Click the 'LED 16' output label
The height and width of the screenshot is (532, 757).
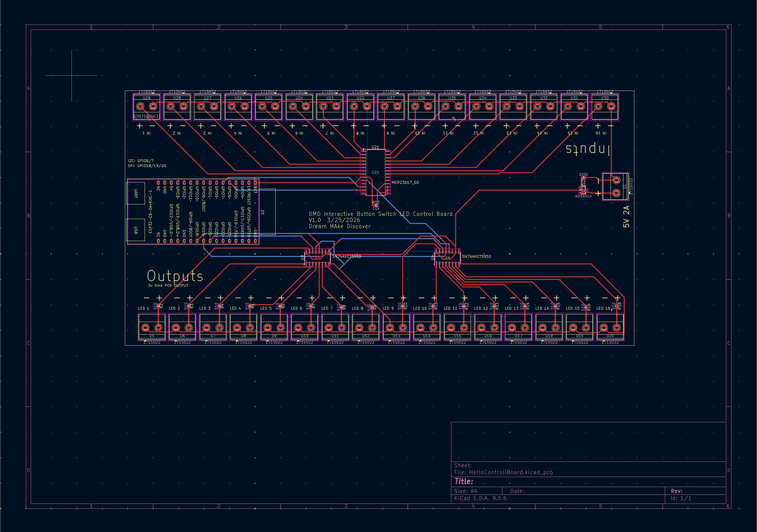(603, 308)
